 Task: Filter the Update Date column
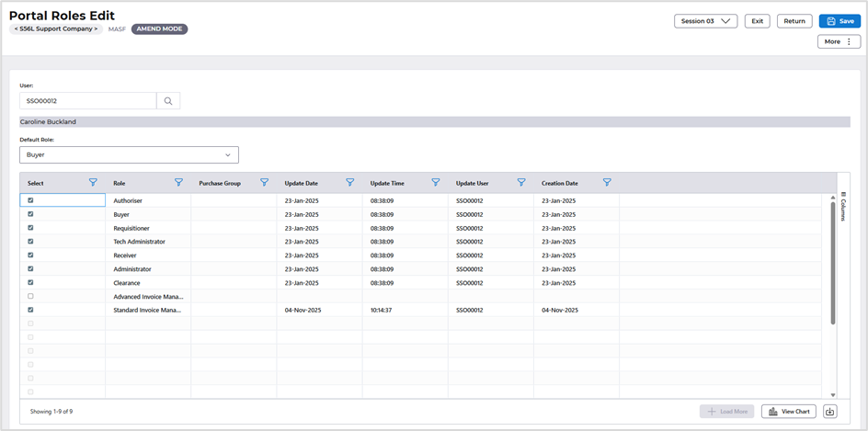pyautogui.click(x=349, y=183)
